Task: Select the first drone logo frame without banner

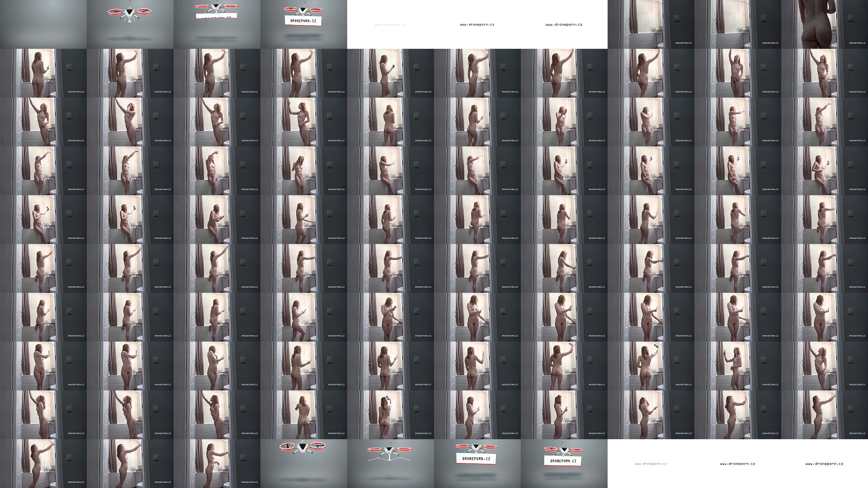Action: (130, 24)
